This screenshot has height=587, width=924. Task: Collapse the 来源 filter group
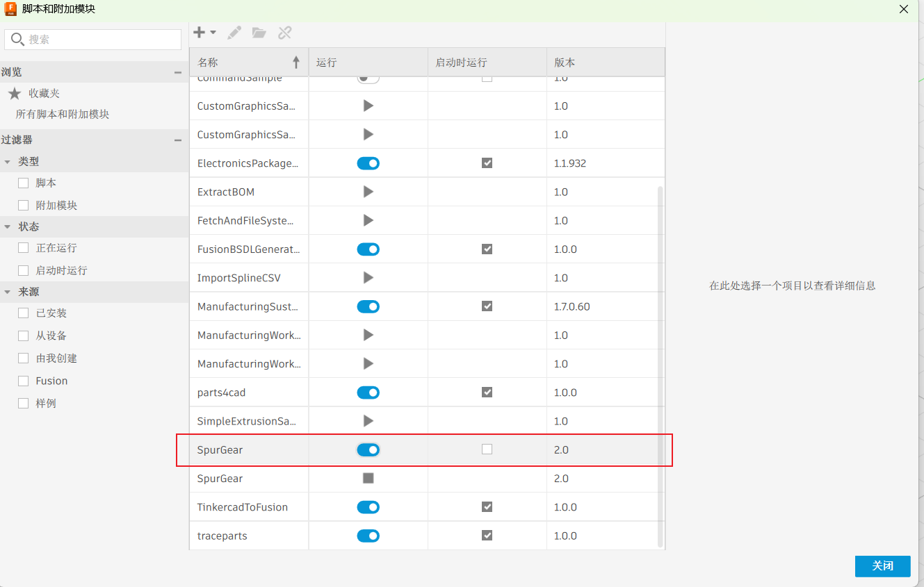8,292
